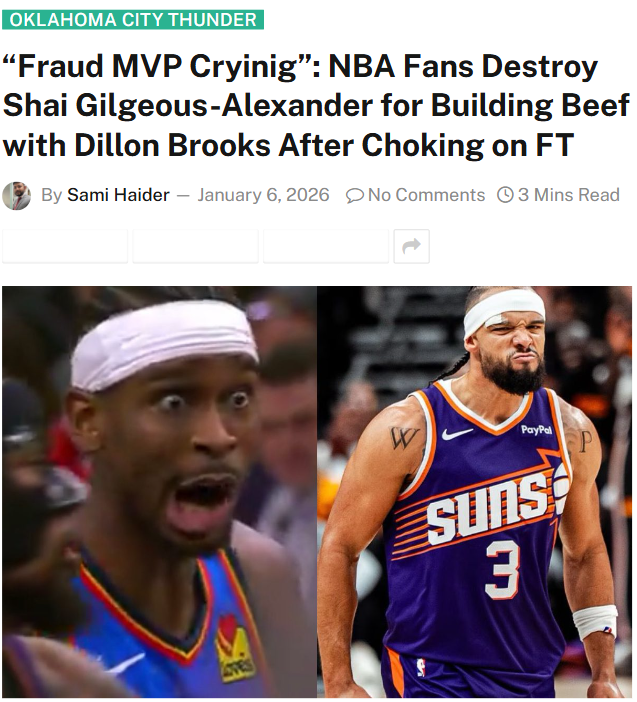Jump to the No Comments section

(x=426, y=195)
